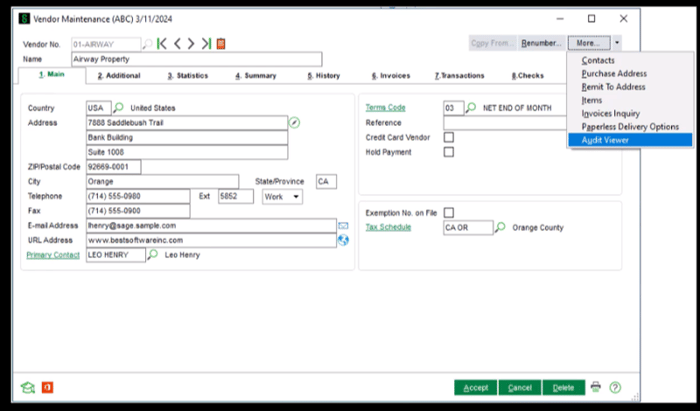The height and width of the screenshot is (411, 700).
Task: Go to the last vendor record
Action: point(205,43)
